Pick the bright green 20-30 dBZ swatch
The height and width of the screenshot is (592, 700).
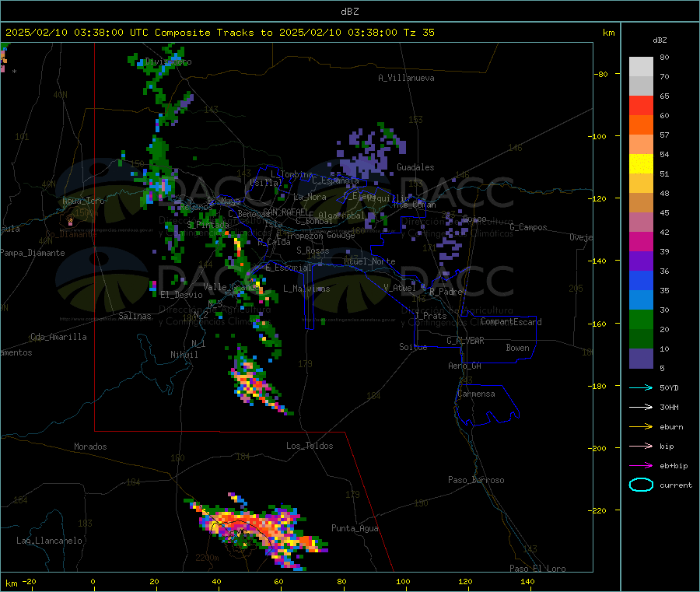pos(641,319)
